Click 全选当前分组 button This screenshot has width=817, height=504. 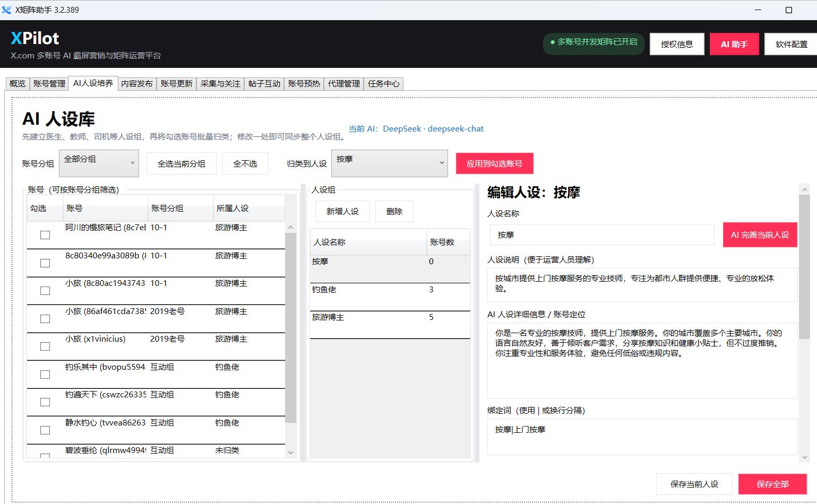coord(181,163)
